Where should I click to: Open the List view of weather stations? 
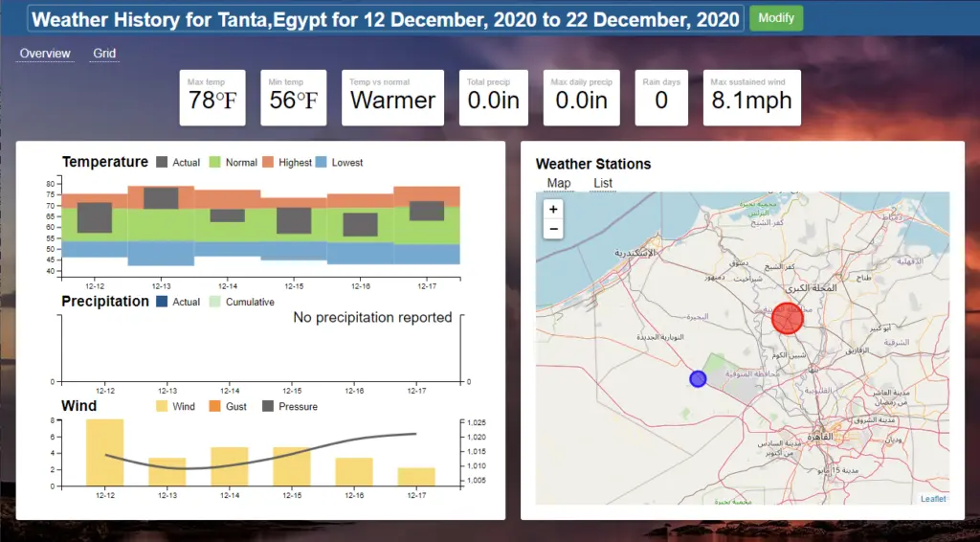(603, 183)
